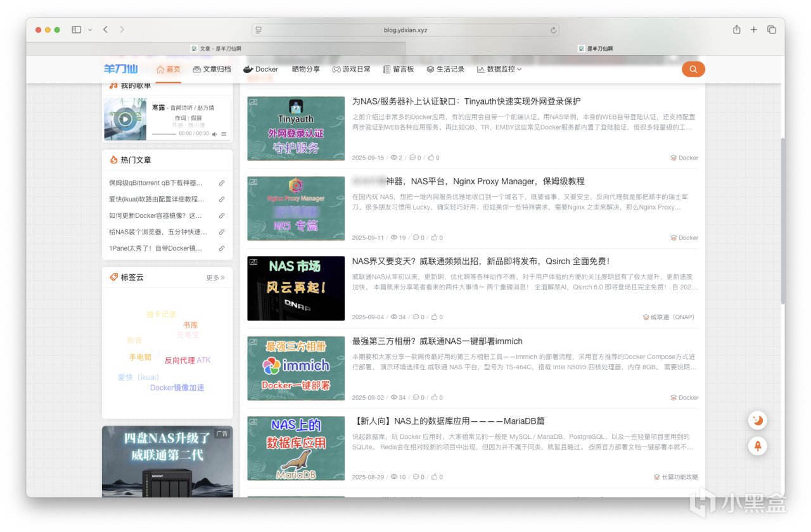Go back with Safari back arrow

tap(105, 30)
